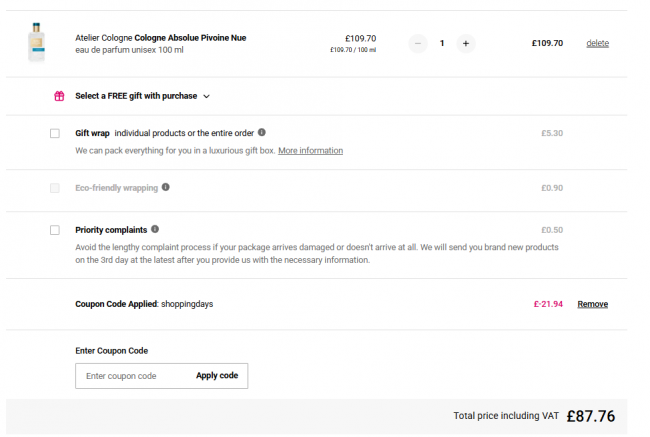Enable the Gift wrap checkbox
This screenshot has height=437, width=650.
(x=55, y=134)
